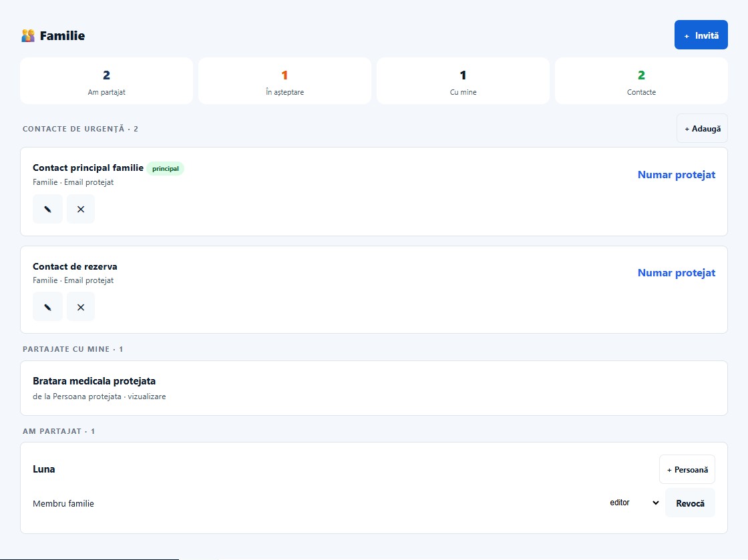Click 'de la Persoana protejata · vizualizare' text

(100, 396)
